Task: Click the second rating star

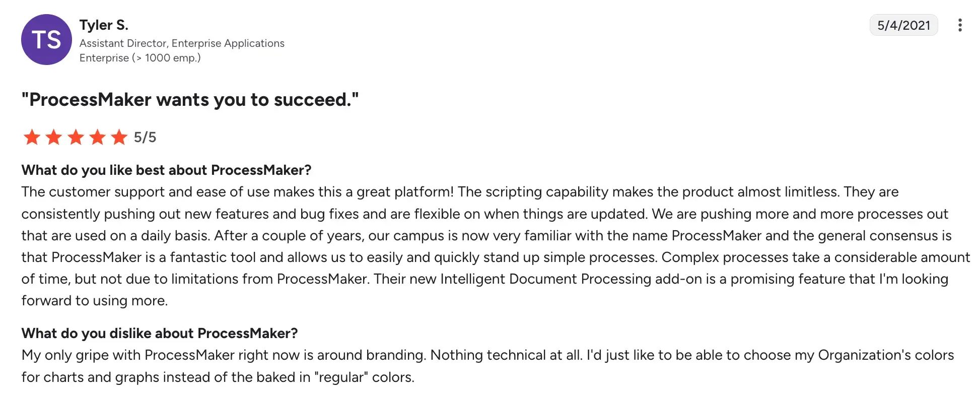Action: 54,137
